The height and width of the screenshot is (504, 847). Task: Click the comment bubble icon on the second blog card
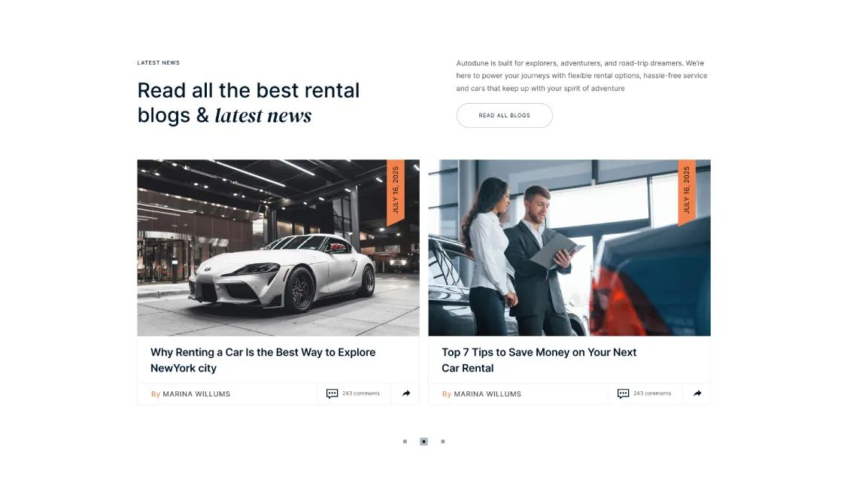click(623, 394)
